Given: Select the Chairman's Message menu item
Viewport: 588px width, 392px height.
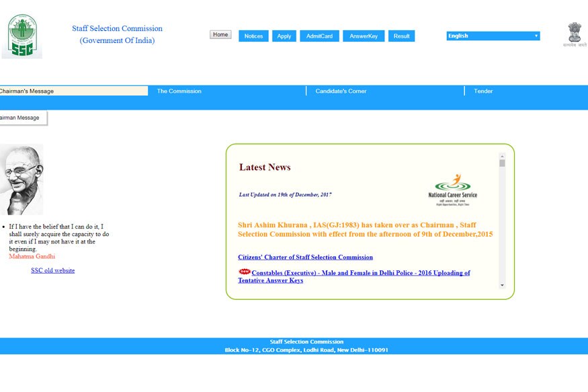Looking at the screenshot, I should point(74,91).
